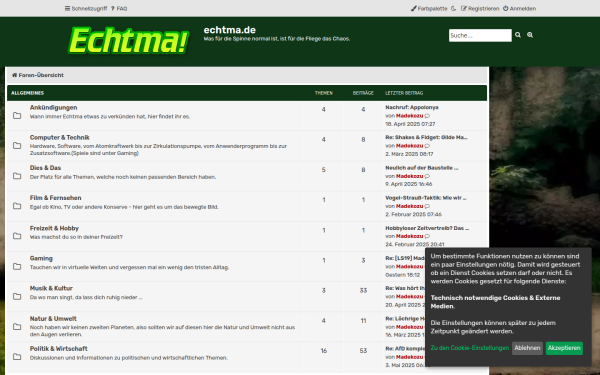Open last post 'Vogel-Strauß-Taktik: Wie wir …'
600x375 pixels.
[426, 198]
